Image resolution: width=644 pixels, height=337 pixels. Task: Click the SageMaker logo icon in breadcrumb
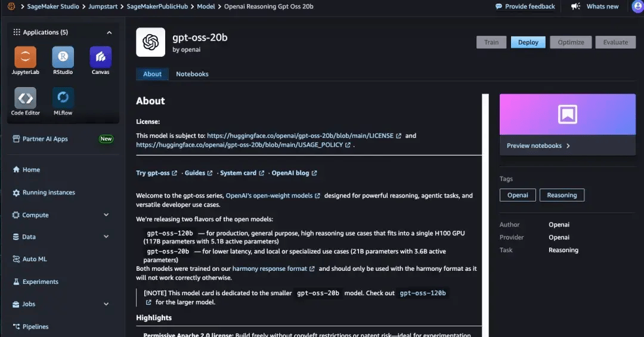[11, 7]
